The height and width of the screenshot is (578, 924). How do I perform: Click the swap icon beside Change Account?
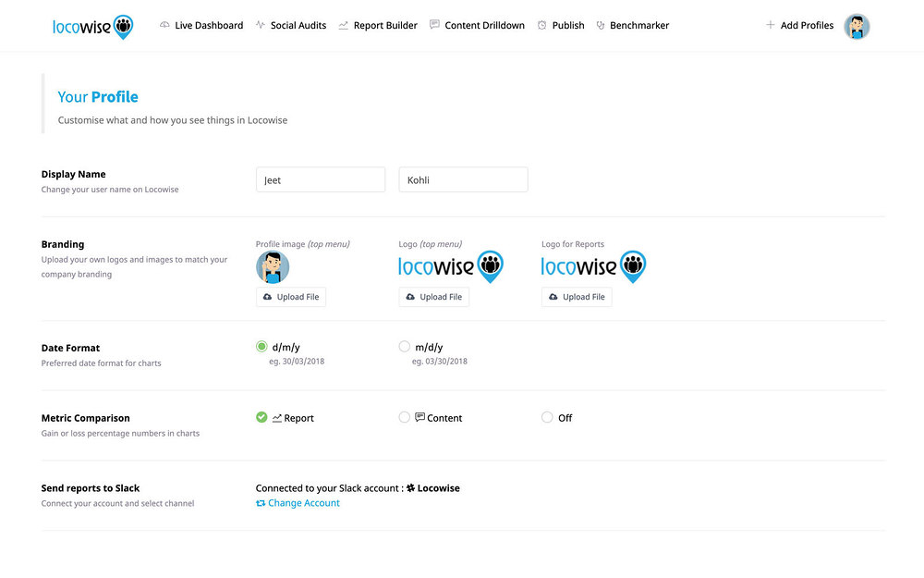pyautogui.click(x=261, y=503)
